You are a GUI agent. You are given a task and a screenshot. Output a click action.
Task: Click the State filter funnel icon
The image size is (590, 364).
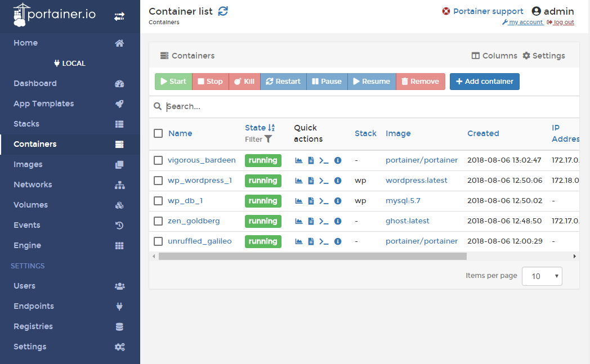pyautogui.click(x=269, y=139)
